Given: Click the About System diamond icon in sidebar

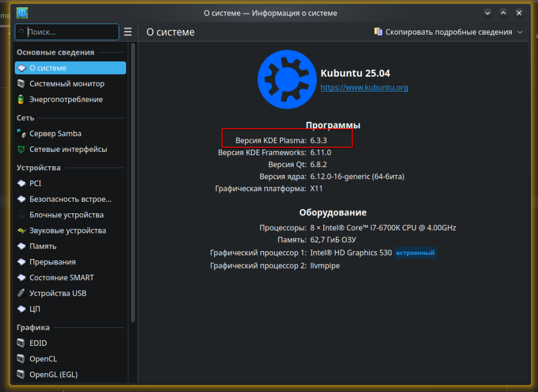Looking at the screenshot, I should (21, 68).
